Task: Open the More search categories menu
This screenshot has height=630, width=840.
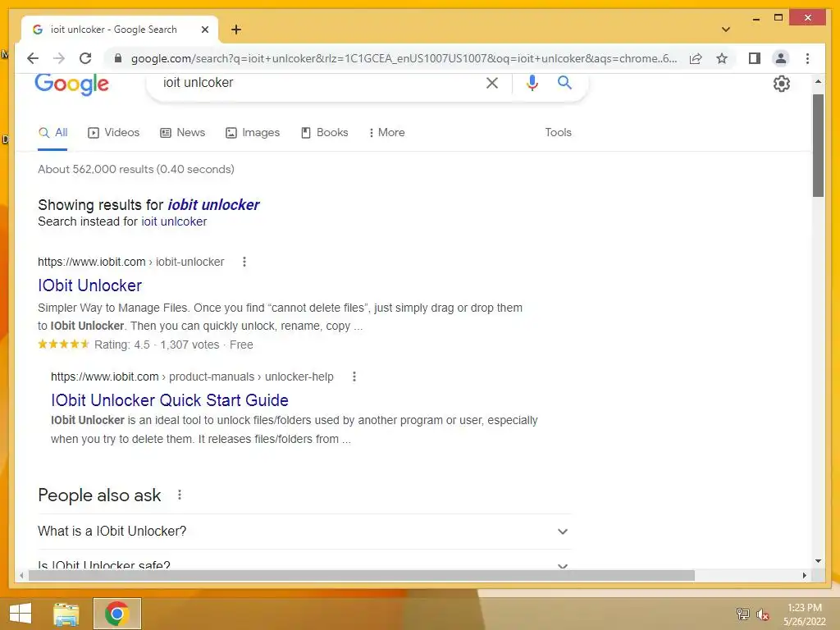Action: point(387,132)
